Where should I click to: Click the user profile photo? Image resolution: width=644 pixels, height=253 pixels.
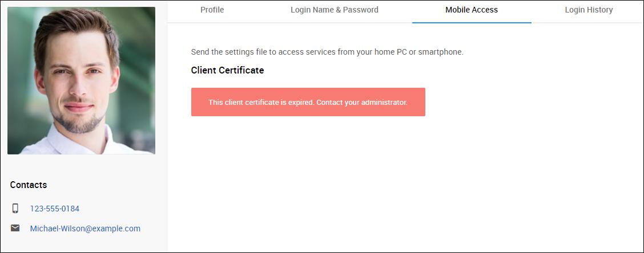(x=81, y=80)
